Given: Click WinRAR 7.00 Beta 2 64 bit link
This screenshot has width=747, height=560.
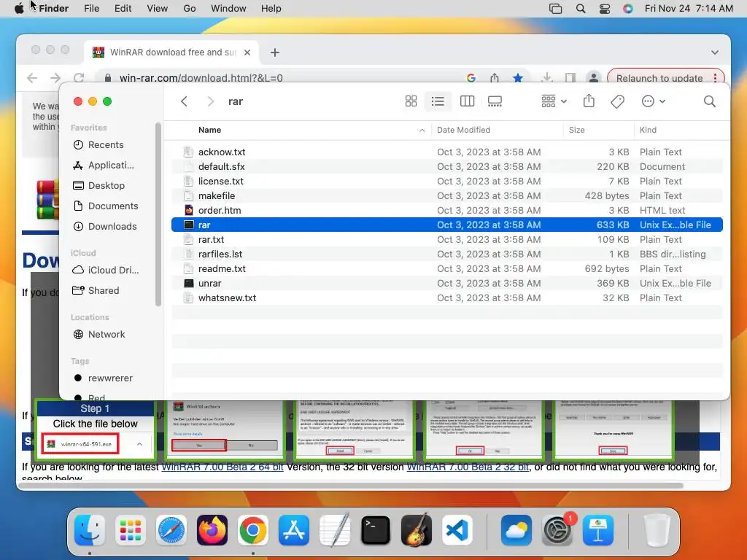Looking at the screenshot, I should (x=222, y=467).
